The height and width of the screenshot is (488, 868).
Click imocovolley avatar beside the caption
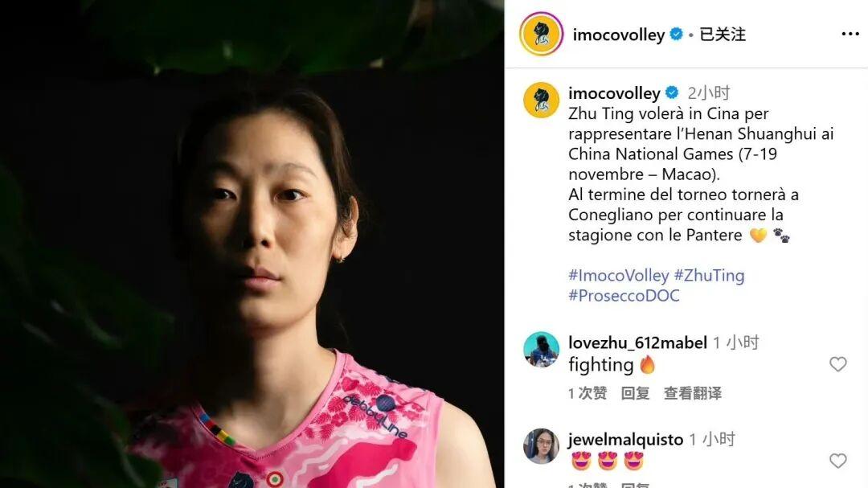[x=541, y=100]
